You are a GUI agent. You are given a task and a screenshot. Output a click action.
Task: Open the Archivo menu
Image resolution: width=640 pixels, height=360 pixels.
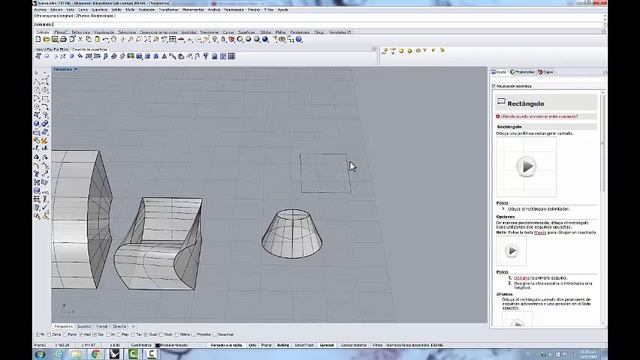point(40,10)
